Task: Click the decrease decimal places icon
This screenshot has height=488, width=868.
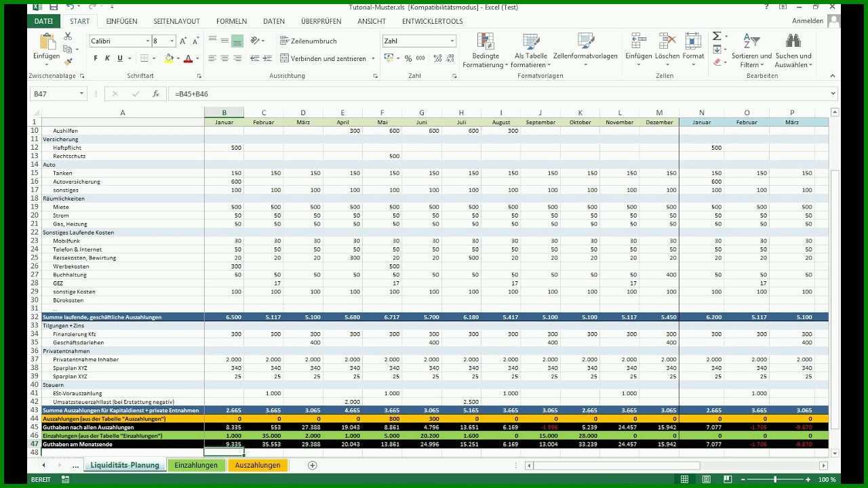Action: tap(449, 59)
